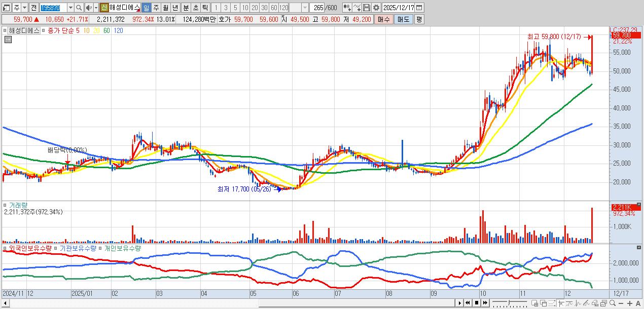Image resolution: width=644 pixels, height=309 pixels.
Task: Click the 평 button
Action: click(419, 19)
